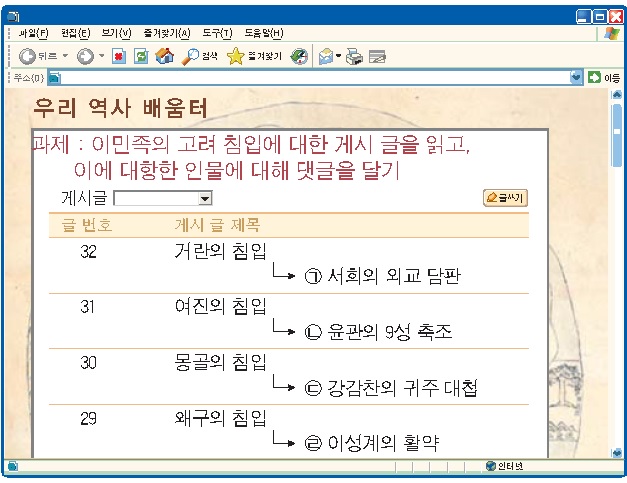627x483 pixels.
Task: Open the 보기(V) menu
Action: (116, 33)
